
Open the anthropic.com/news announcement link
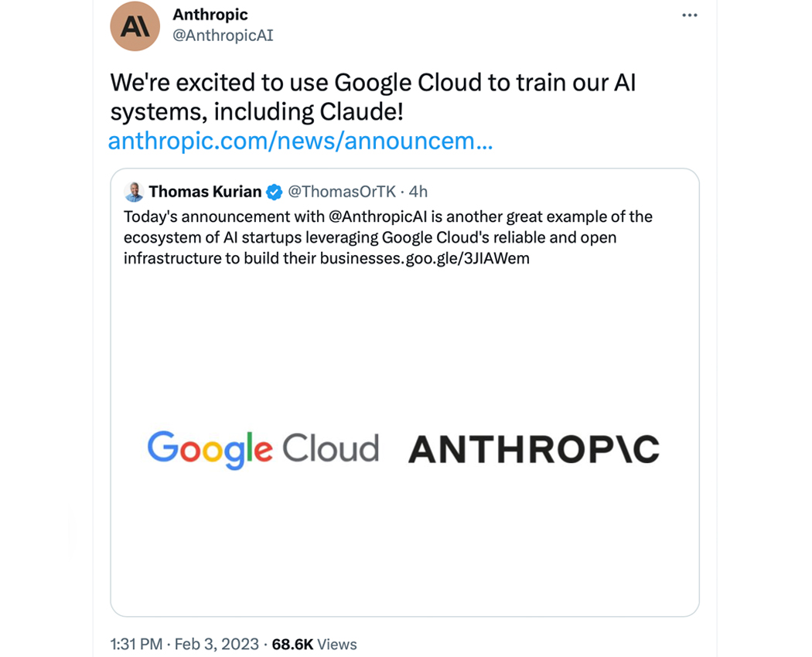coord(300,141)
